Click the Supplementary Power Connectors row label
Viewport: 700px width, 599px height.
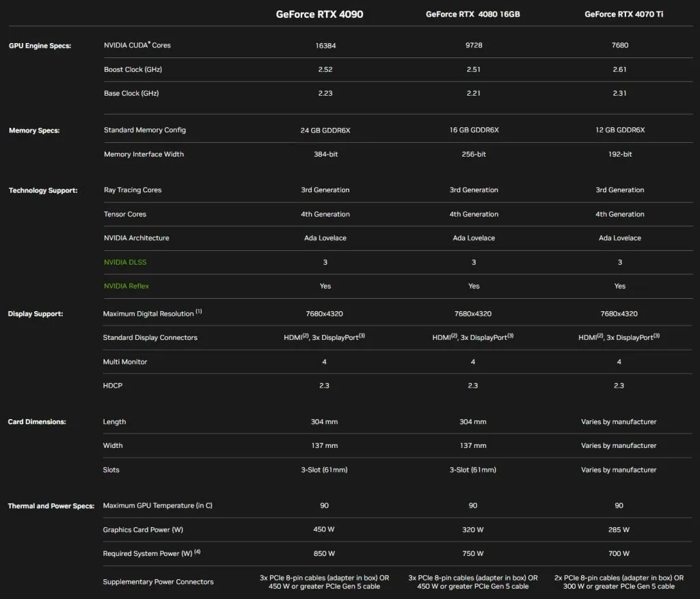(x=158, y=582)
